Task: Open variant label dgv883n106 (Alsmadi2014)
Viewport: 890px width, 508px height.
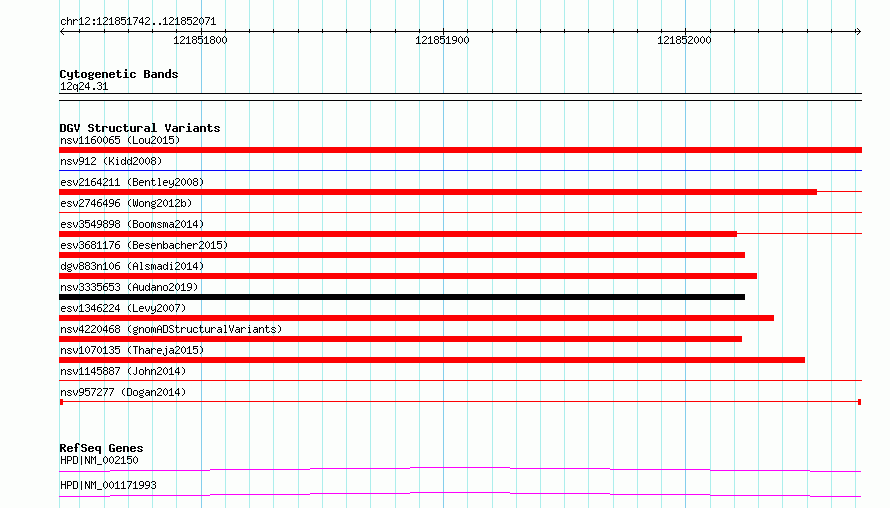Action: tap(132, 266)
